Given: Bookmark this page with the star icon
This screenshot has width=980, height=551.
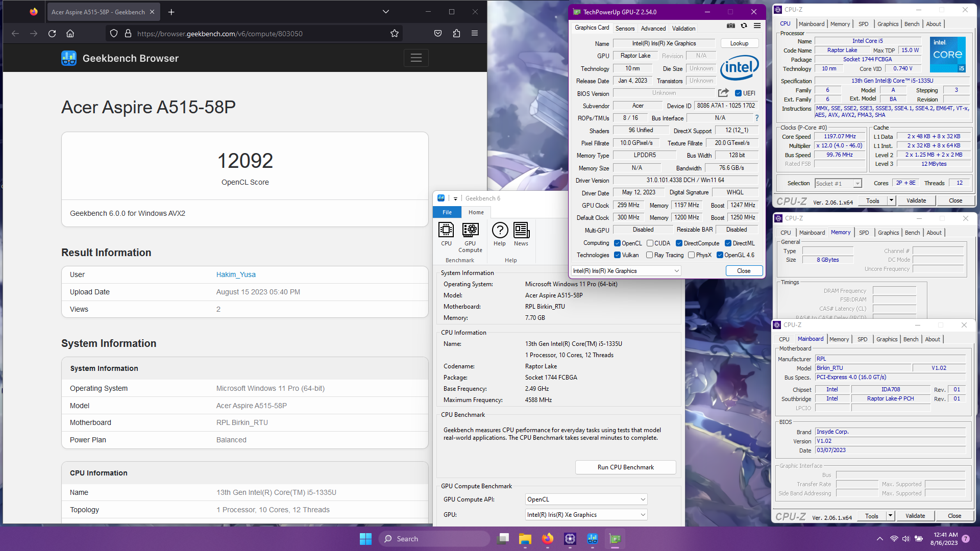Looking at the screenshot, I should point(395,34).
